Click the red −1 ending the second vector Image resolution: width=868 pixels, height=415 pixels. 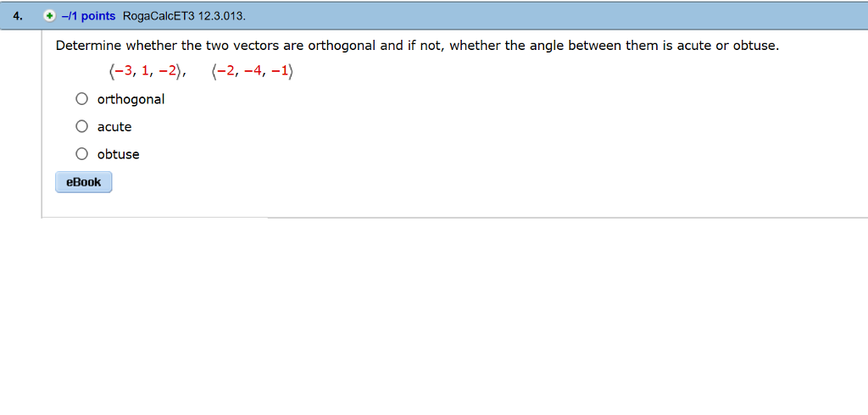[x=280, y=73]
